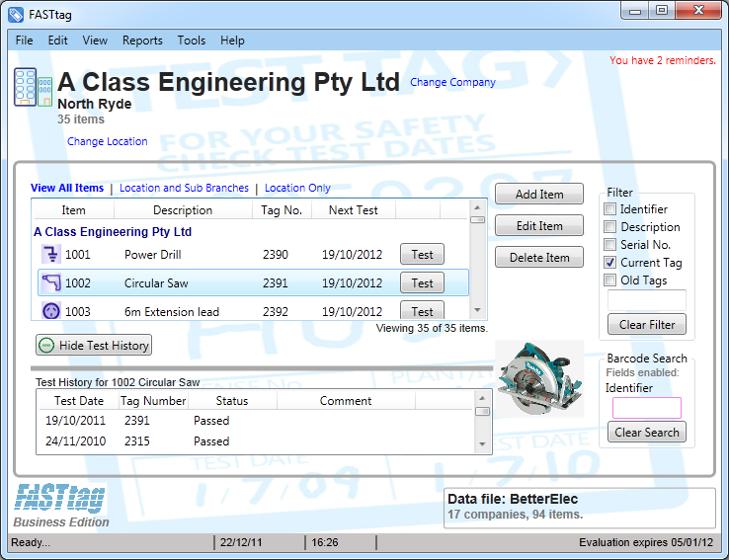Screen dimensions: 729x560
Task: Focus the barcode Identifier search field
Action: [x=646, y=408]
